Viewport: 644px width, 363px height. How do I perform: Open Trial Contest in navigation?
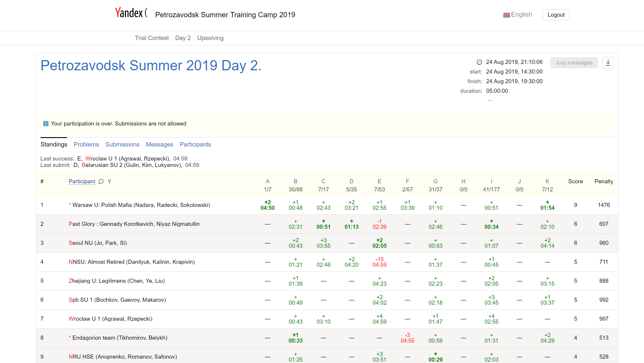[152, 38]
